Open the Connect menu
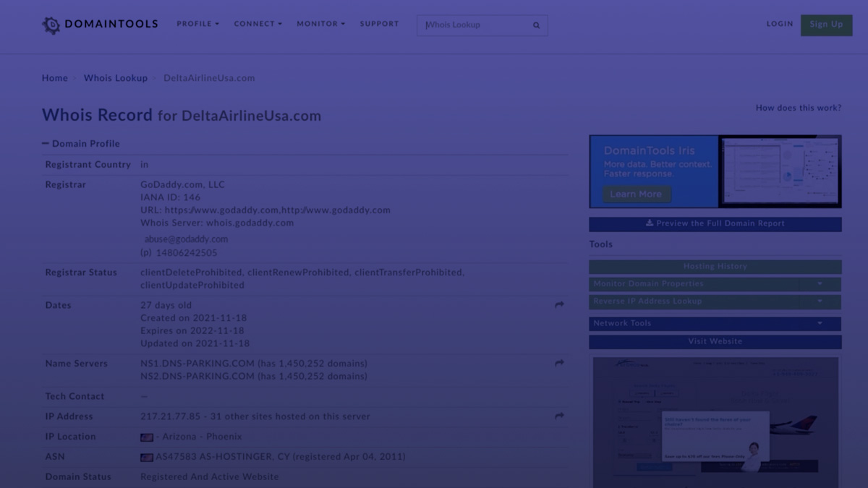Image resolution: width=868 pixels, height=488 pixels. point(258,24)
